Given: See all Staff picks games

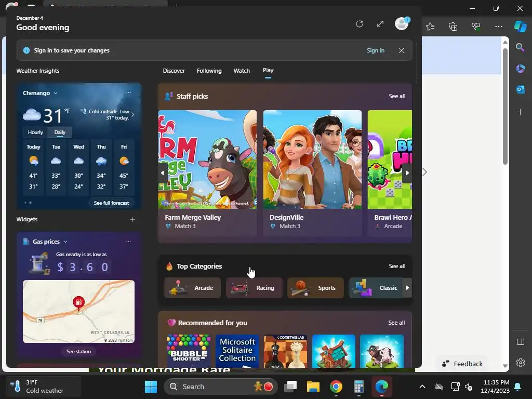Looking at the screenshot, I should tap(397, 96).
